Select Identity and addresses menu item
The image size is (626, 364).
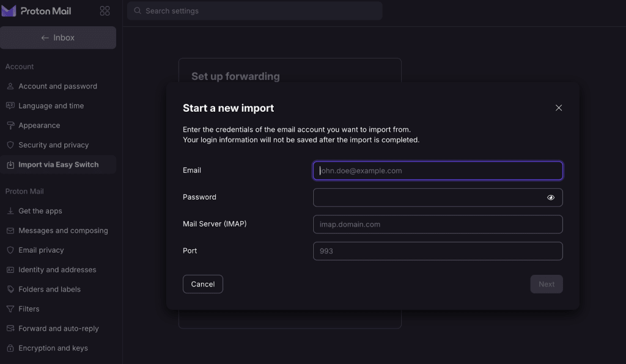(57, 269)
